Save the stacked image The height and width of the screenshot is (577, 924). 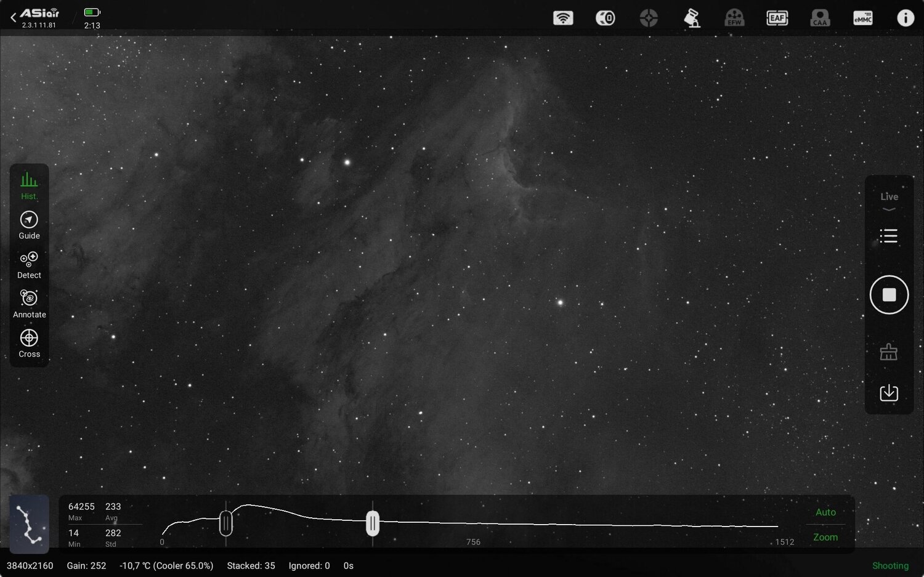tap(889, 392)
